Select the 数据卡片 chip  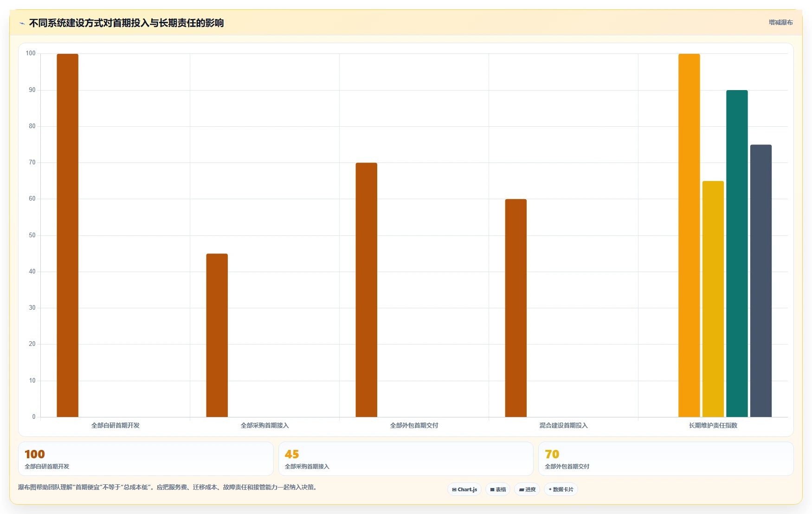[561, 489]
